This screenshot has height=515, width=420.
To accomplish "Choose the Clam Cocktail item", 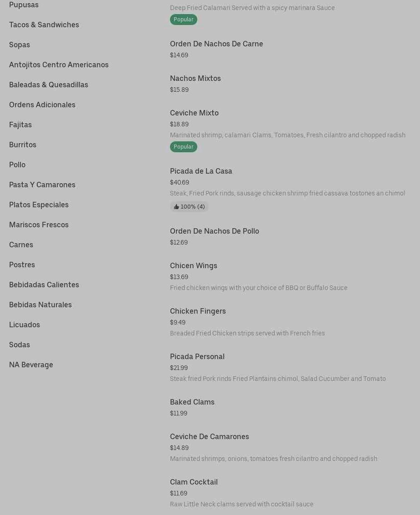I will coord(194,482).
